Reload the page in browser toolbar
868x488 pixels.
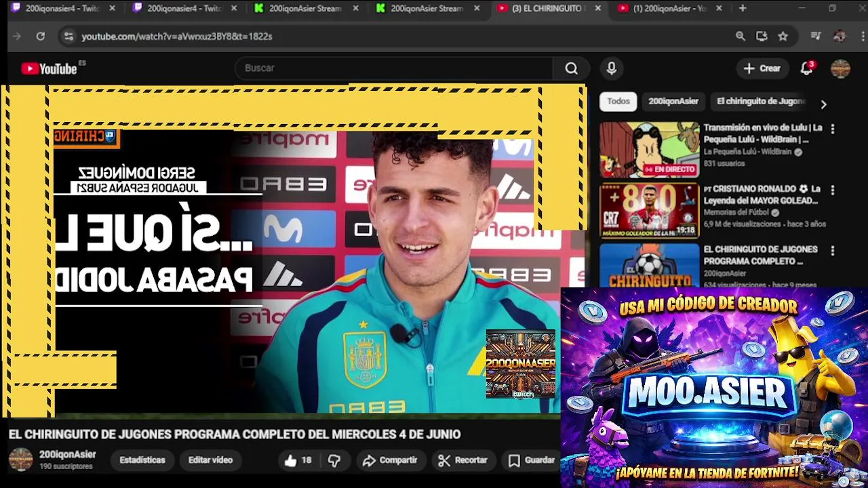tap(41, 37)
